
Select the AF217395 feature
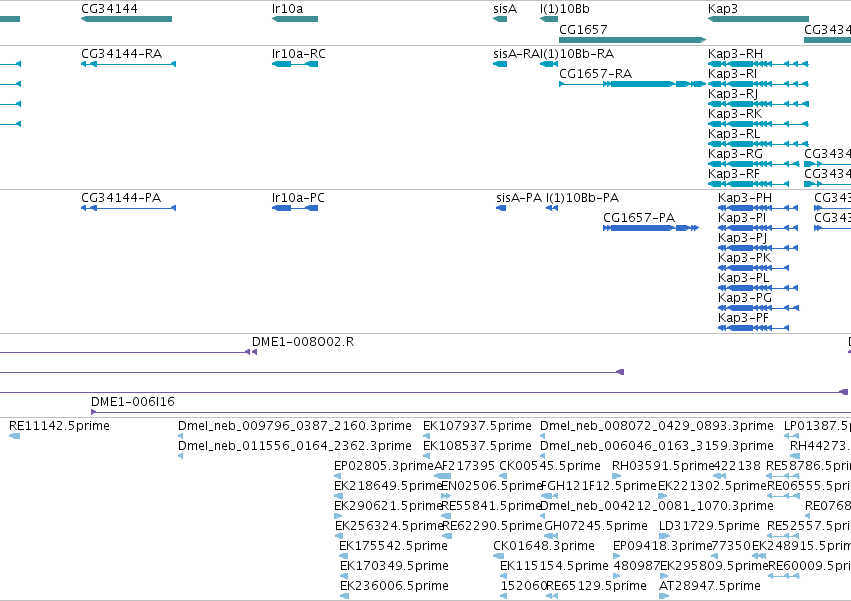coord(443,476)
